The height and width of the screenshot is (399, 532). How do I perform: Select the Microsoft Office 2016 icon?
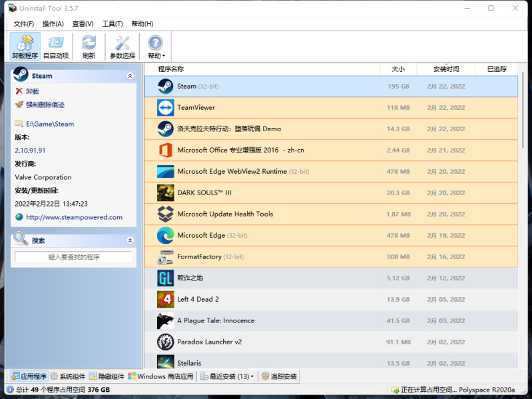click(x=166, y=150)
